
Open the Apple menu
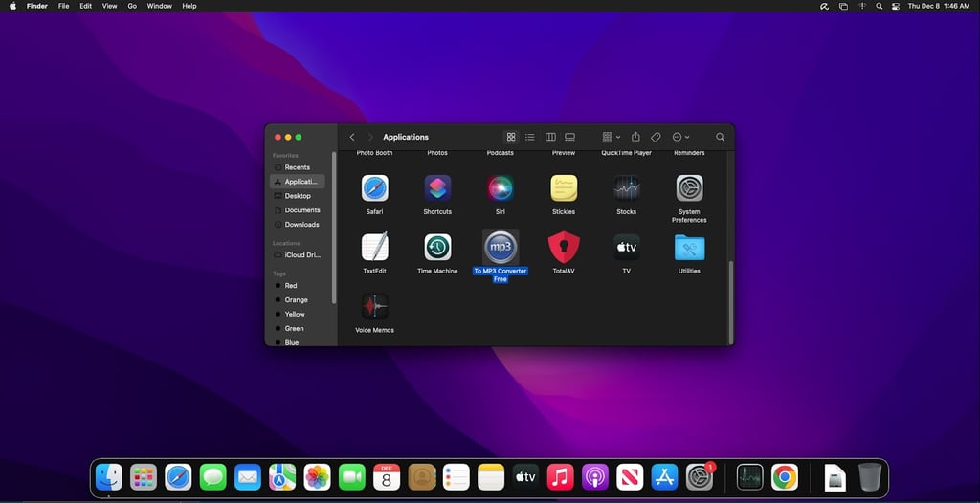12,6
